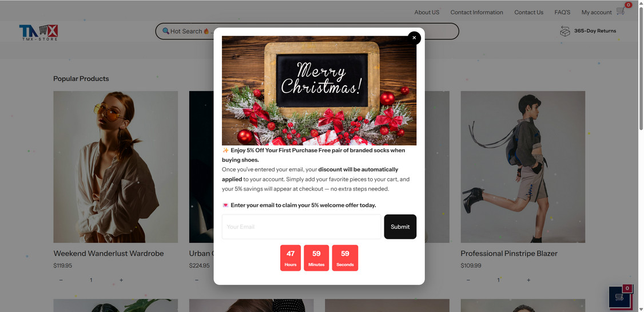Decrease Weekend Wanderlust Wardrobe quantity with minus
The width and height of the screenshot is (644, 312).
61,280
